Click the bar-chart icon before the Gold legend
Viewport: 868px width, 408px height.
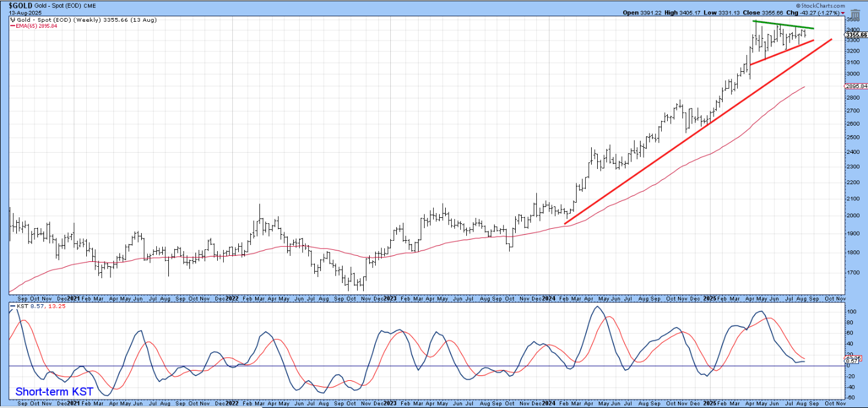pyautogui.click(x=12, y=19)
